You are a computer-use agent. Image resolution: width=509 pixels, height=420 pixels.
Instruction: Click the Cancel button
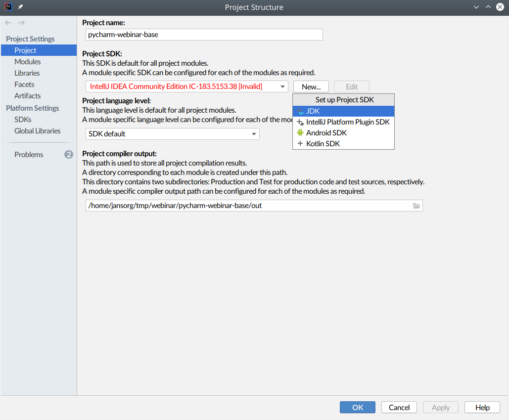[399, 407]
